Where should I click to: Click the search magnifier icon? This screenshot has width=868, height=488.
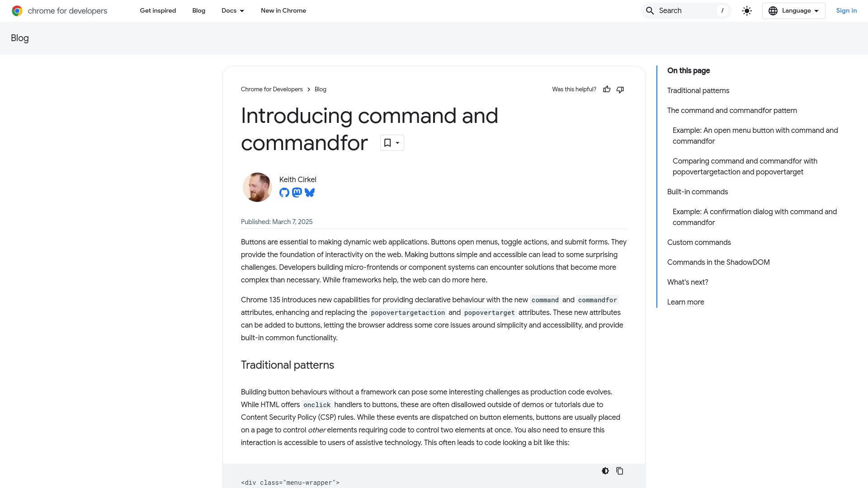coord(650,11)
